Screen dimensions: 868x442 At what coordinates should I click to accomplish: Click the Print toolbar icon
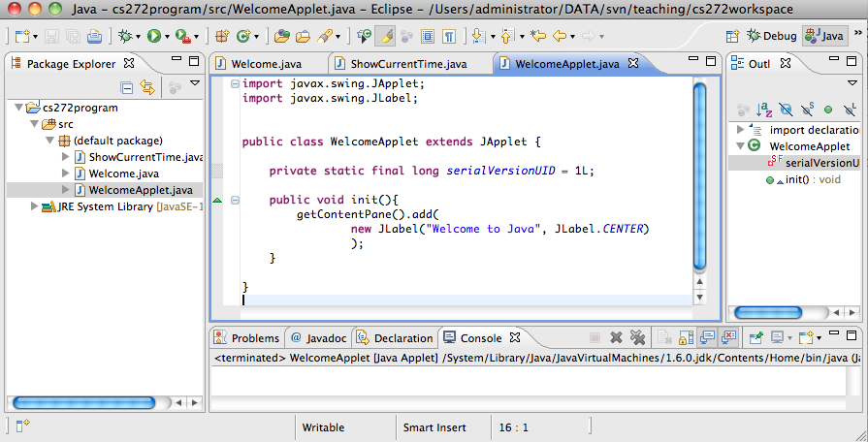(x=95, y=37)
